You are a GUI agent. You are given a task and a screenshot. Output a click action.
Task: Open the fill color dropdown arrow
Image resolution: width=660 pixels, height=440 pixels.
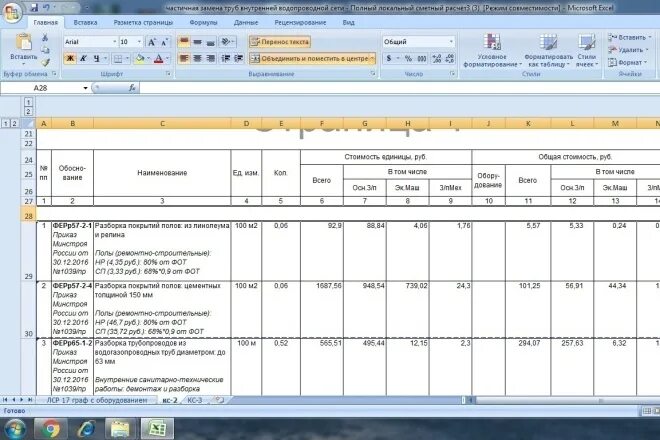[x=149, y=59]
